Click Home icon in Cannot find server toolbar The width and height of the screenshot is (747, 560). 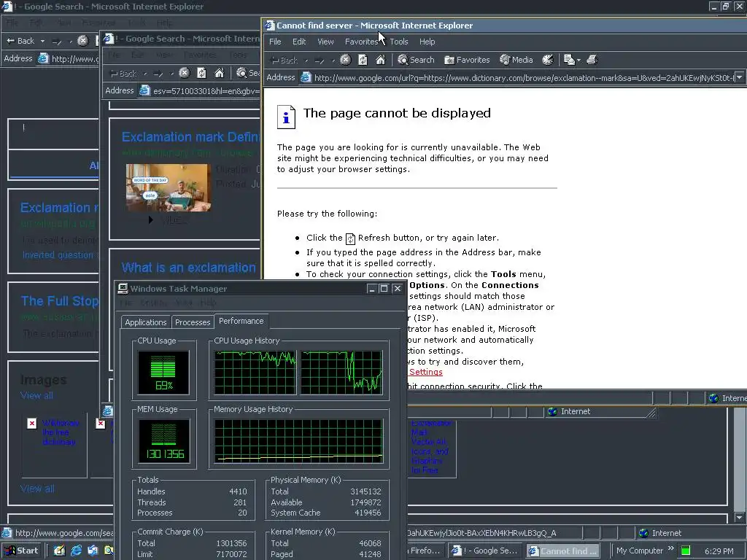click(380, 60)
